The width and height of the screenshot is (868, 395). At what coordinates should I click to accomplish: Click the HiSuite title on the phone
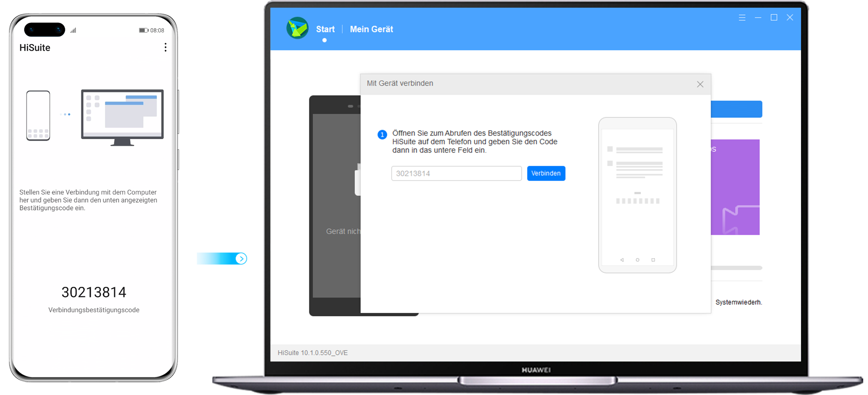point(35,48)
